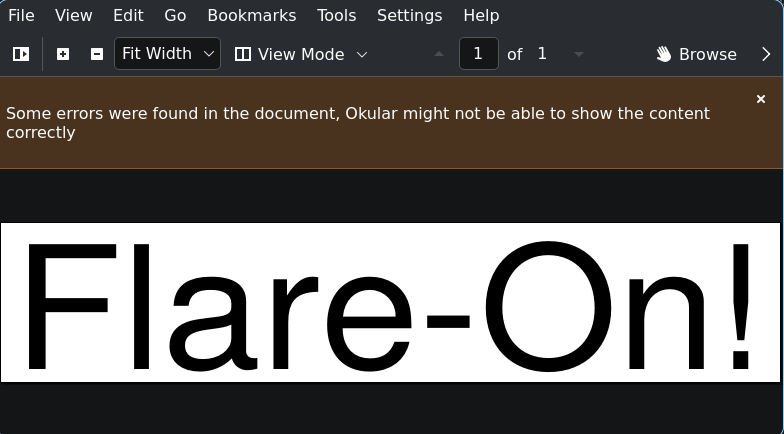Open the Tools menu

[x=336, y=15]
